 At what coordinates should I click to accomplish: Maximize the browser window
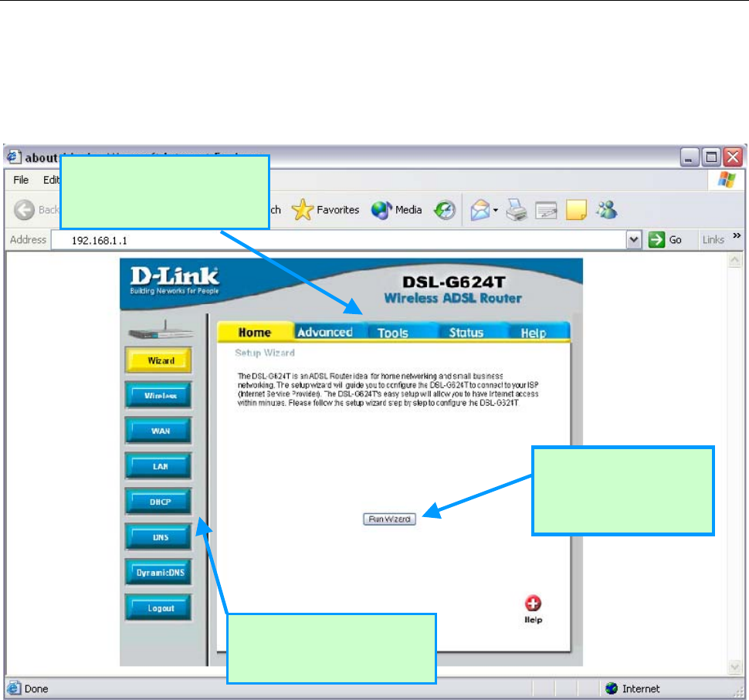[x=711, y=157]
